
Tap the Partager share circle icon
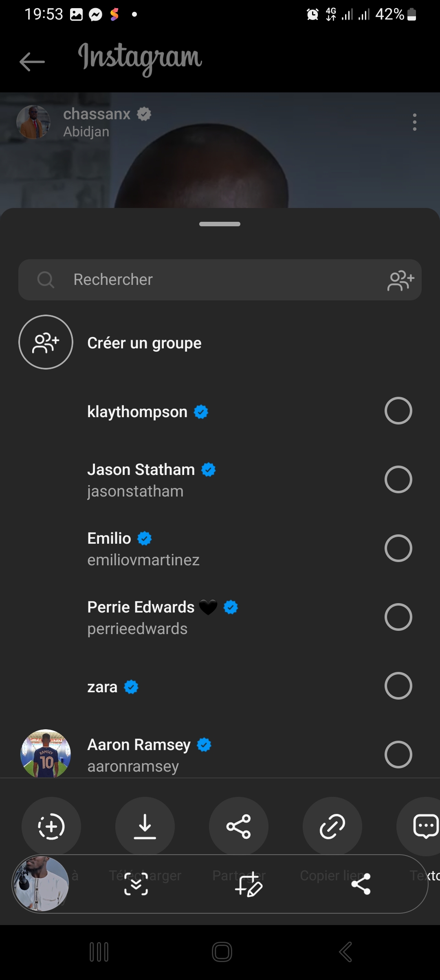[239, 826]
